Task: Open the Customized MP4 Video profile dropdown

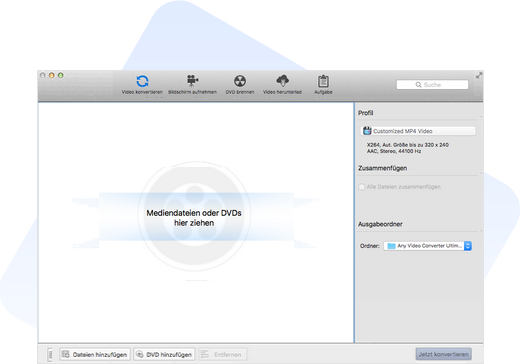Action: click(x=418, y=131)
